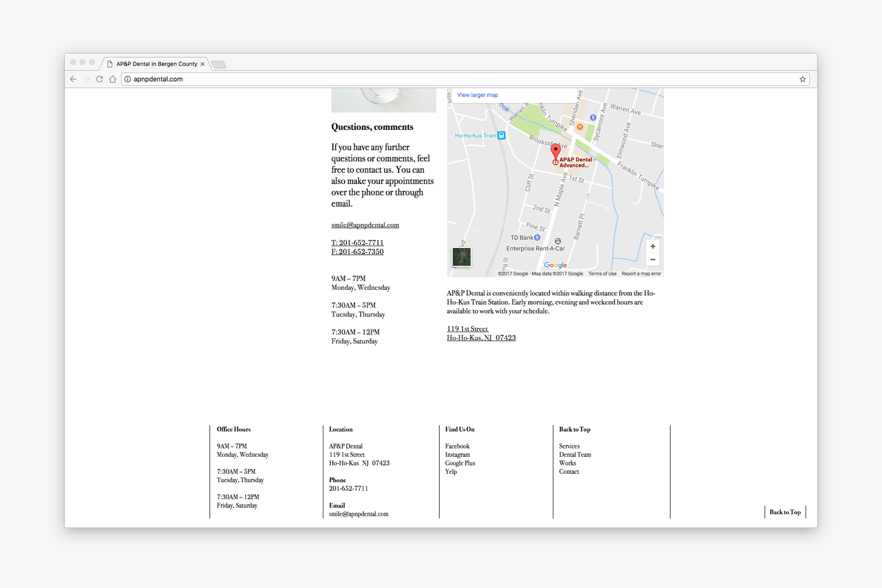Screen dimensions: 882x588
Task: Select the AP&P Dental in Bergen County tab
Action: [156, 64]
